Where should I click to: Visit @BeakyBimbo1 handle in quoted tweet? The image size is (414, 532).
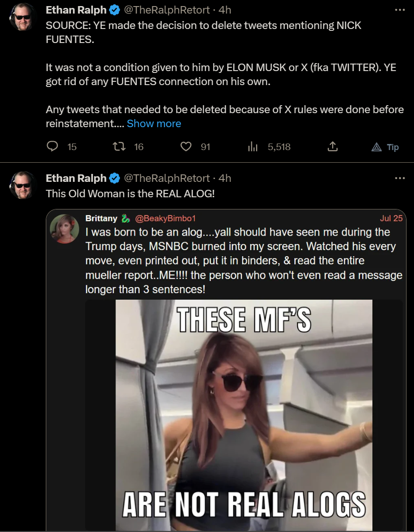click(x=165, y=218)
